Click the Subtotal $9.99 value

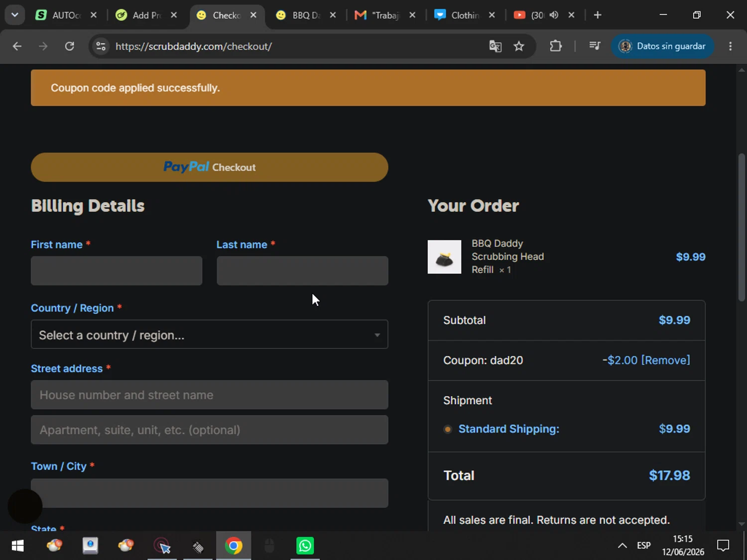click(674, 320)
